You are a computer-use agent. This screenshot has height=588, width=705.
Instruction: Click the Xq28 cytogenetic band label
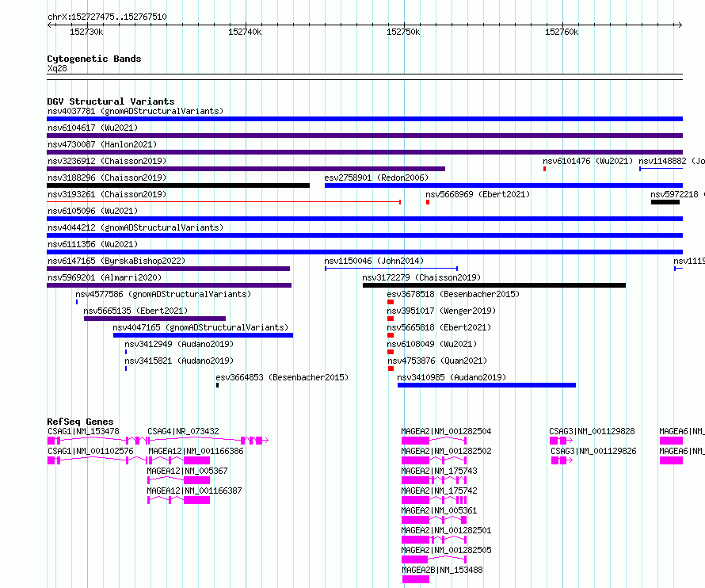tap(57, 68)
